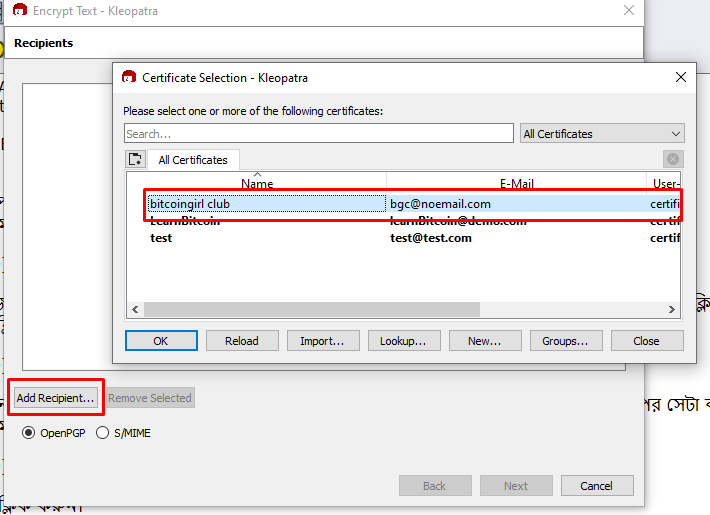Image resolution: width=710 pixels, height=515 pixels.
Task: Click the greyed close-tab icon in the tab bar
Action: (673, 159)
